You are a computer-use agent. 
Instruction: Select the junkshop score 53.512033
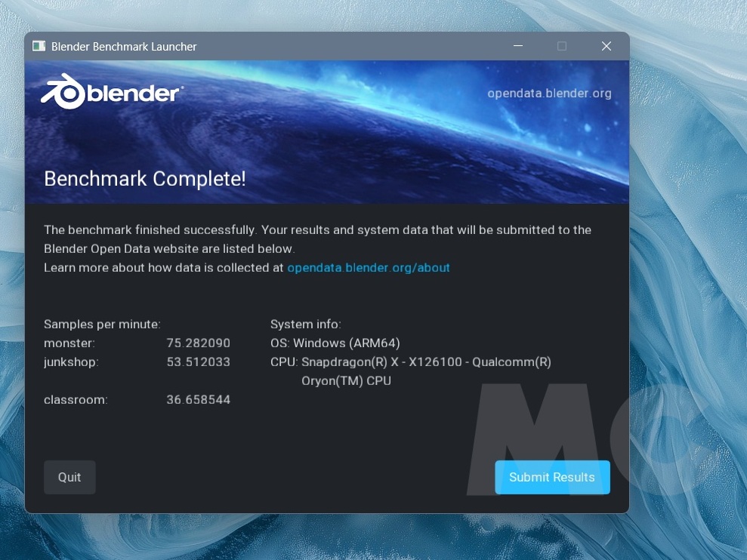[198, 362]
